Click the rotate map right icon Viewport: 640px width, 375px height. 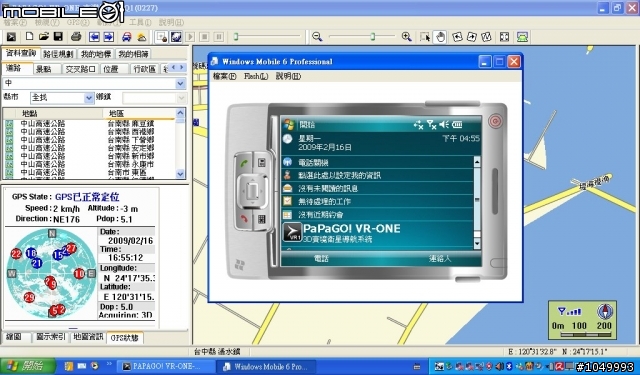click(472, 37)
